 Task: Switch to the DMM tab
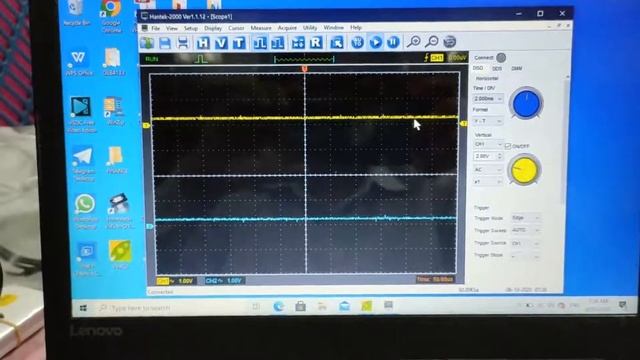pyautogui.click(x=517, y=69)
